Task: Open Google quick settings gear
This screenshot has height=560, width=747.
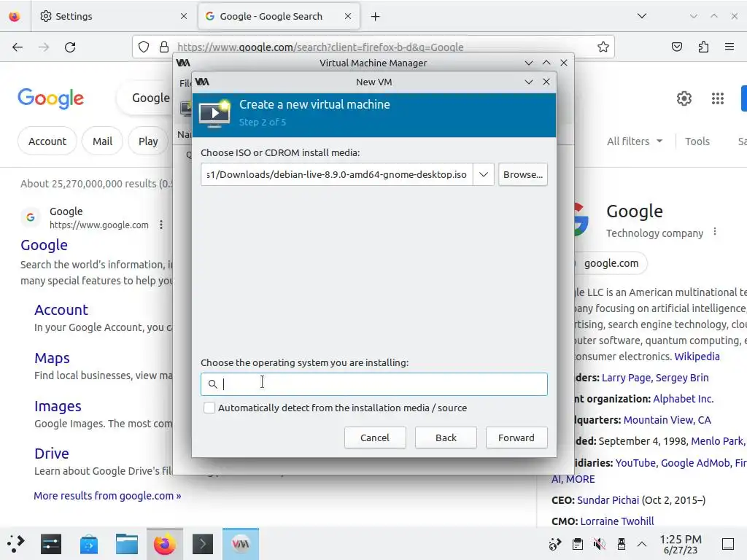Action: coord(684,98)
